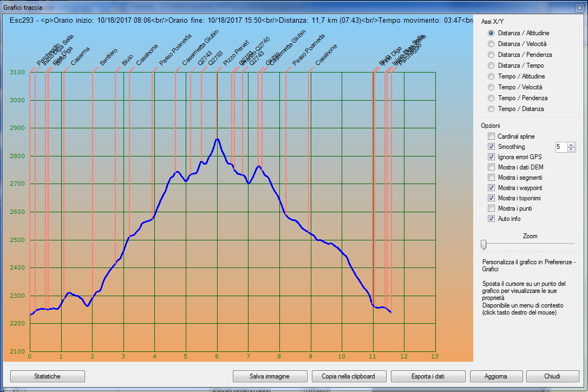Click the Smoothing number input field
Viewport: 588px width, 392px height.
tap(561, 147)
